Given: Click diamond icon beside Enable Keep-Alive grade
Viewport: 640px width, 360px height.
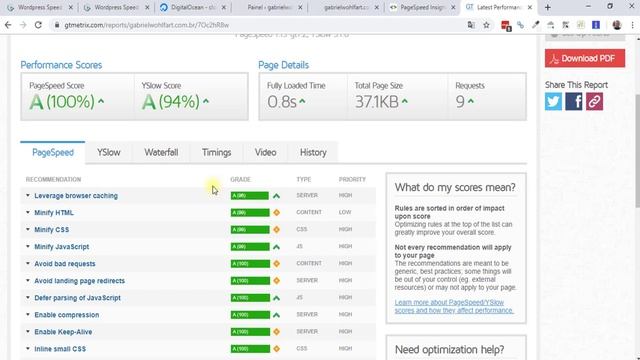Looking at the screenshot, I should pyautogui.click(x=276, y=332).
